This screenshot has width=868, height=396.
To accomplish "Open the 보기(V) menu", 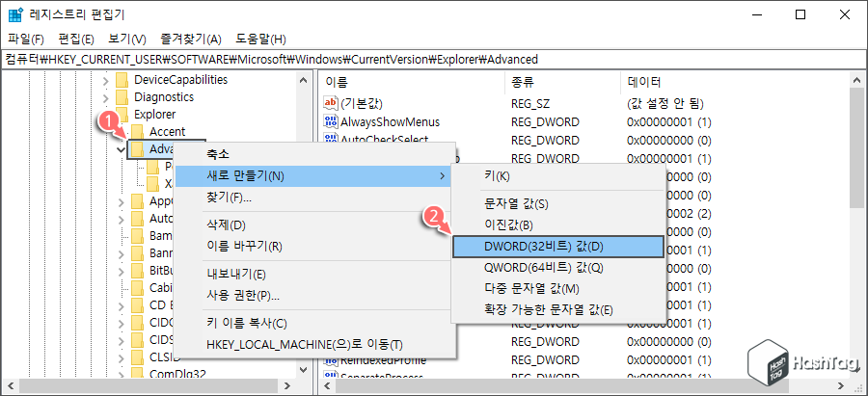I will [x=126, y=40].
